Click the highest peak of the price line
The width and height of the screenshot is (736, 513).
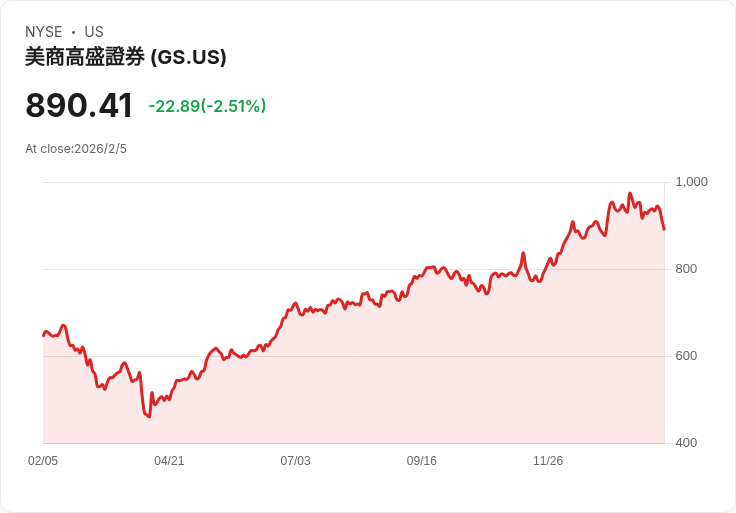[x=630, y=194]
